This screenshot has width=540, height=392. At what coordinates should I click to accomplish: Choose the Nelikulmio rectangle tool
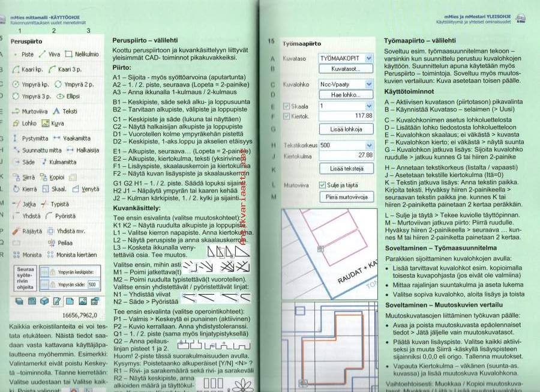pyautogui.click(x=81, y=54)
